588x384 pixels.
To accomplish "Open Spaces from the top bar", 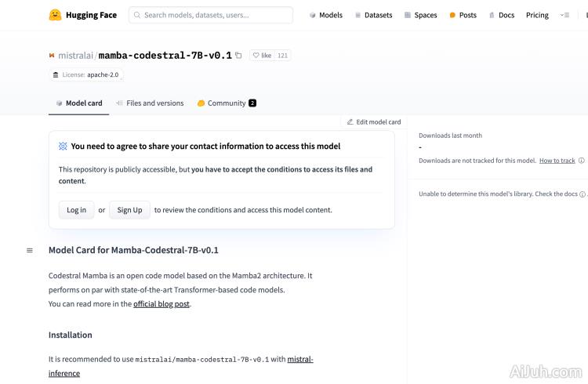I will pyautogui.click(x=420, y=15).
